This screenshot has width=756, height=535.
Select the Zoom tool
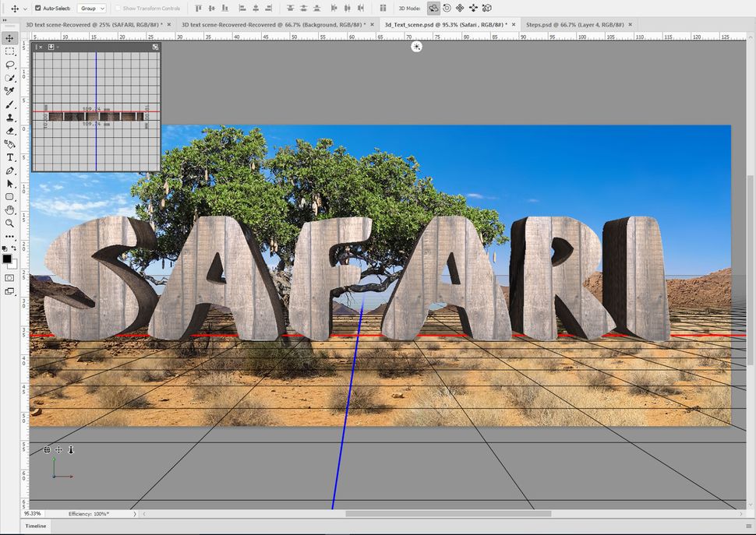(x=10, y=222)
